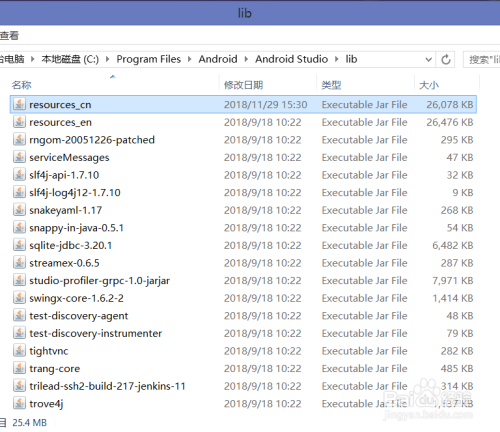Click the sqlite-jdbc-3.20.1 jar icon

point(19,245)
